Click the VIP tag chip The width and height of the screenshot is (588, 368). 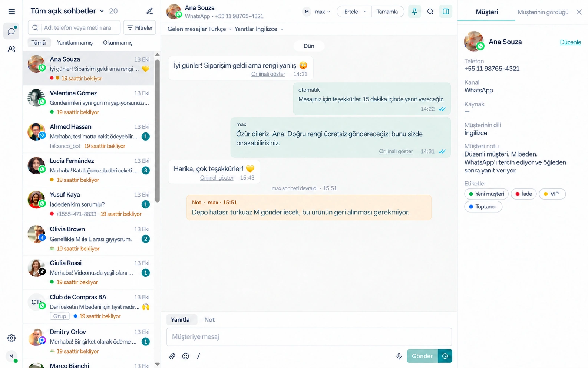tap(552, 194)
